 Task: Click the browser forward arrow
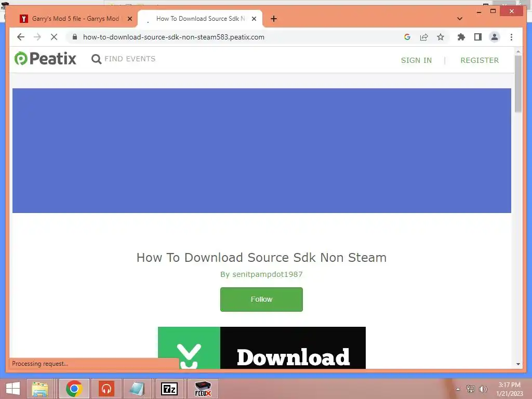(x=37, y=37)
